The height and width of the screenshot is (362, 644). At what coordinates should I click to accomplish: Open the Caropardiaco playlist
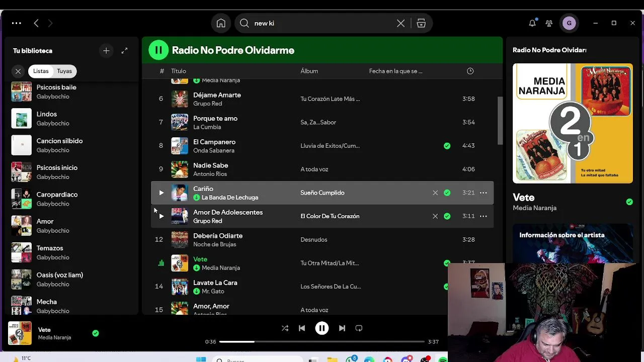(x=70, y=199)
